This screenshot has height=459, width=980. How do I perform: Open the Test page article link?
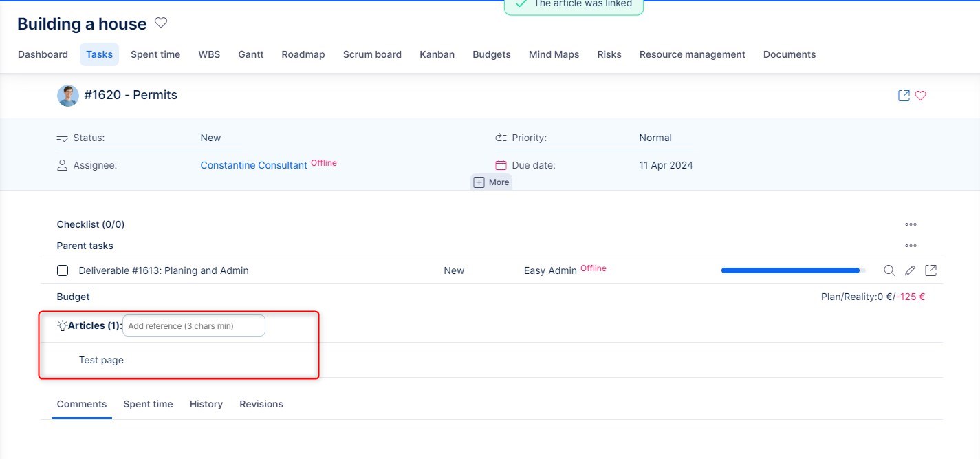(x=101, y=360)
